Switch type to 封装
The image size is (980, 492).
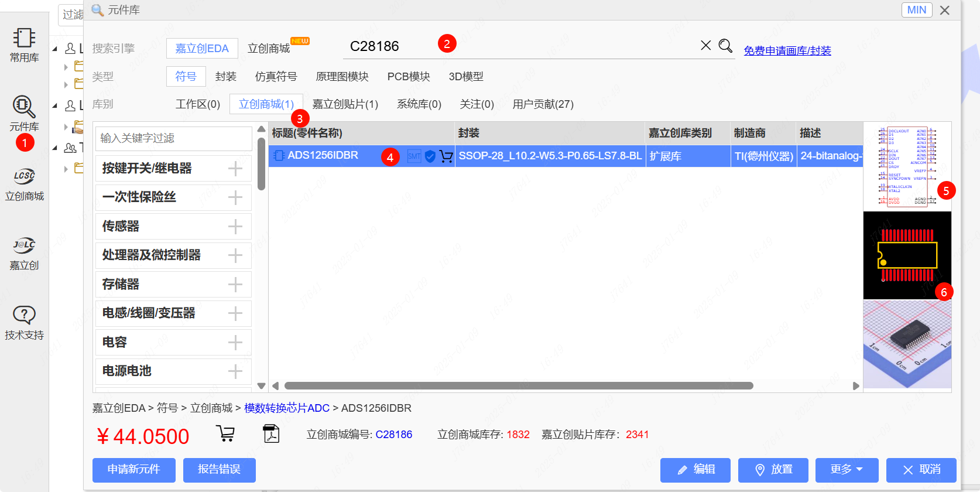pyautogui.click(x=226, y=77)
